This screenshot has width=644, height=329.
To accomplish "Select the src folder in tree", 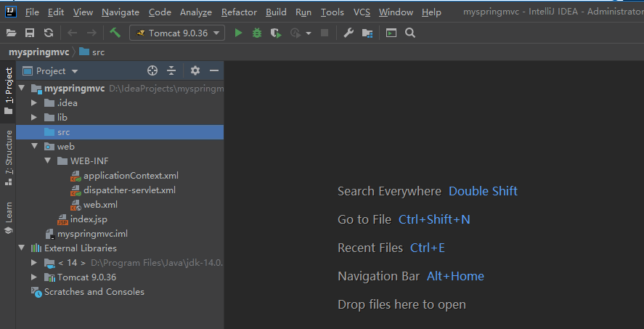I will pos(120,132).
